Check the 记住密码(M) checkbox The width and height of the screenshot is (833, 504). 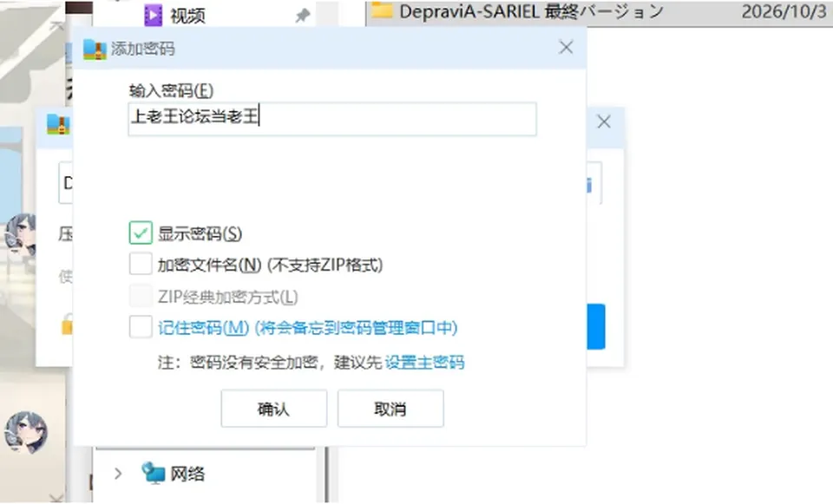point(141,327)
